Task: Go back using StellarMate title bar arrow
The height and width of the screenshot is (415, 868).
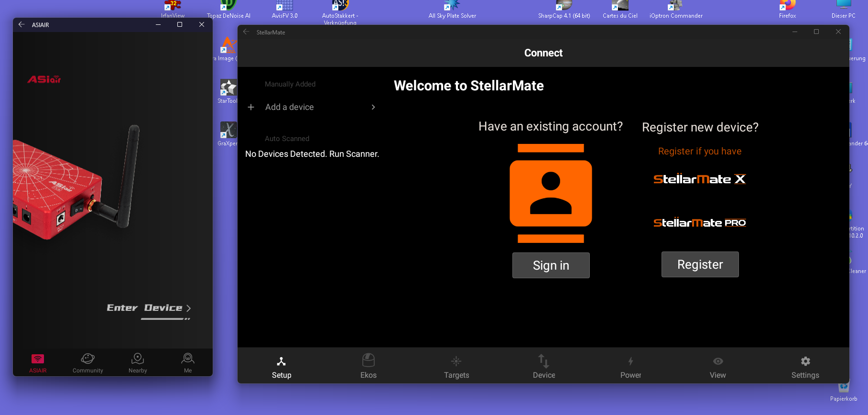Action: pos(246,32)
